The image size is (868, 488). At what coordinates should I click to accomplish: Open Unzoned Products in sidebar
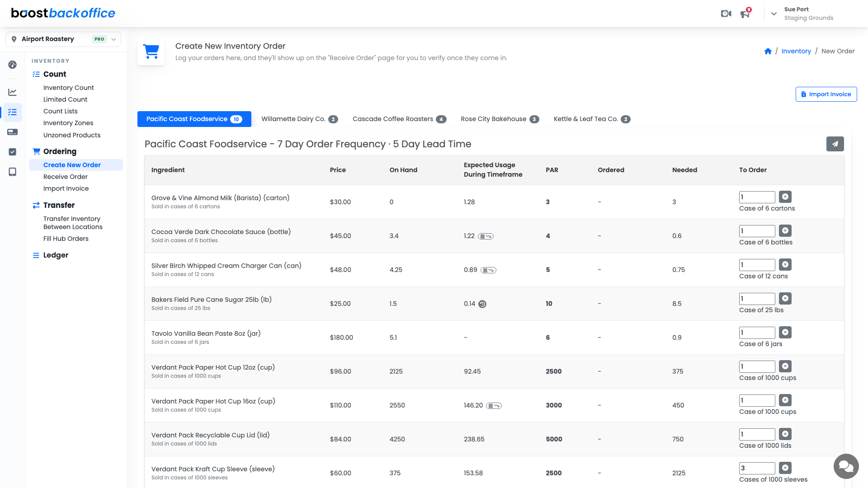click(72, 135)
